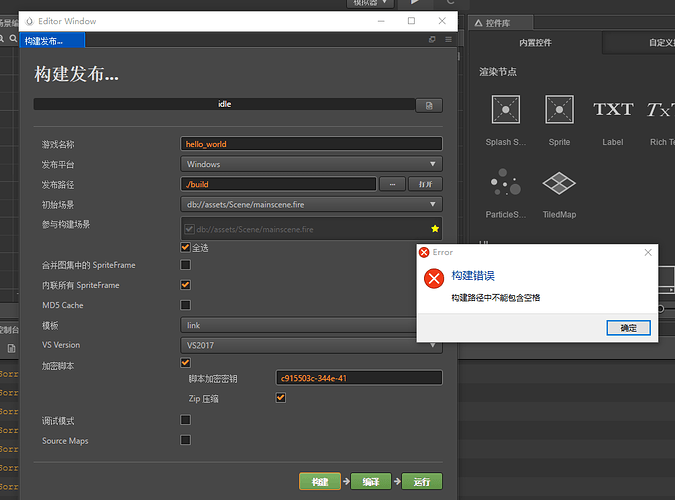
Task: Toggle 内联所有 SpriteFrame checkbox
Action: point(186,285)
